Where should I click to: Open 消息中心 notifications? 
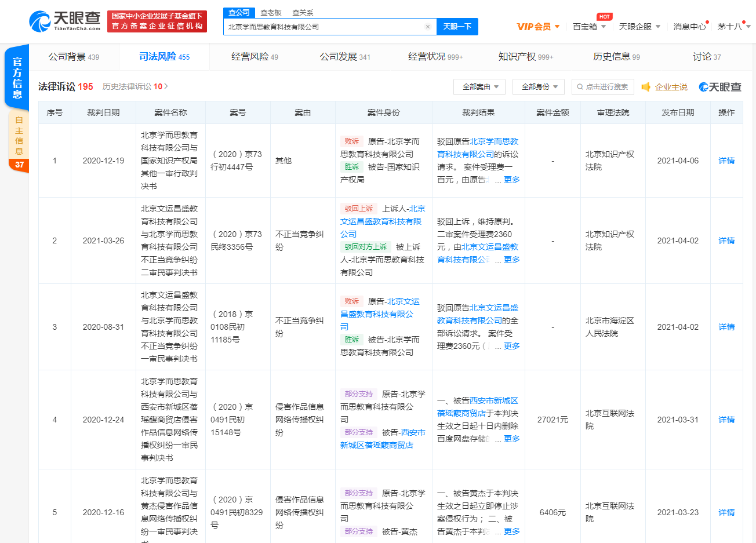tap(689, 27)
